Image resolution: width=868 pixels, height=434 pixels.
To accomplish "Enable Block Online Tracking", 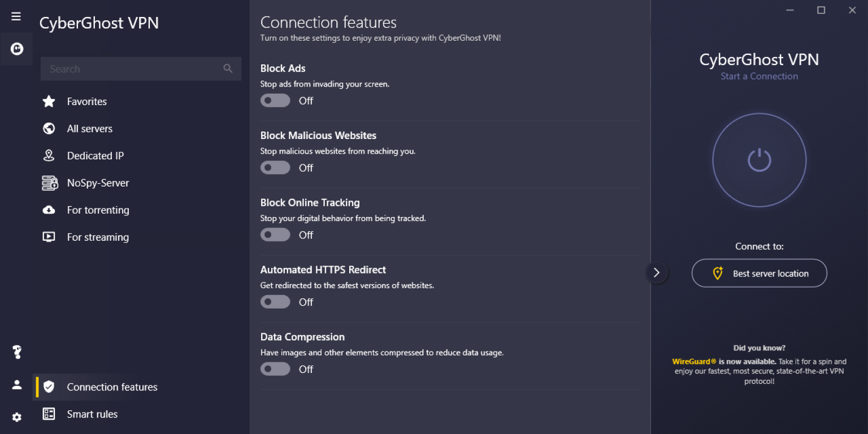I will coord(275,235).
